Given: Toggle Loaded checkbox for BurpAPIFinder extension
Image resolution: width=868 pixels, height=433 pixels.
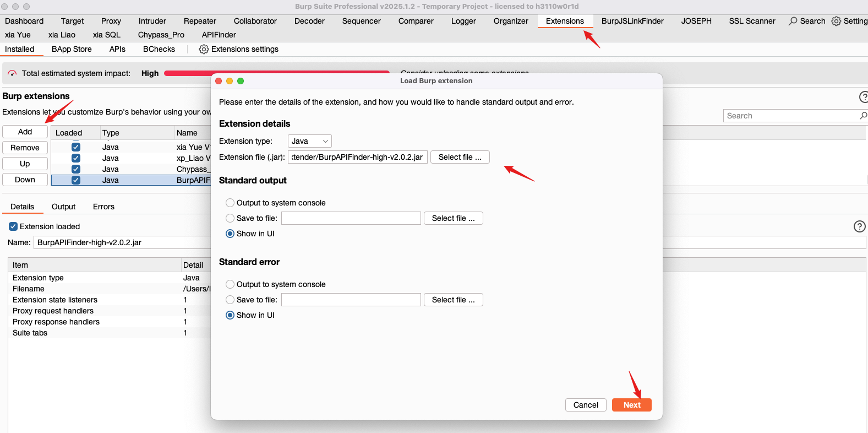Looking at the screenshot, I should coord(76,180).
